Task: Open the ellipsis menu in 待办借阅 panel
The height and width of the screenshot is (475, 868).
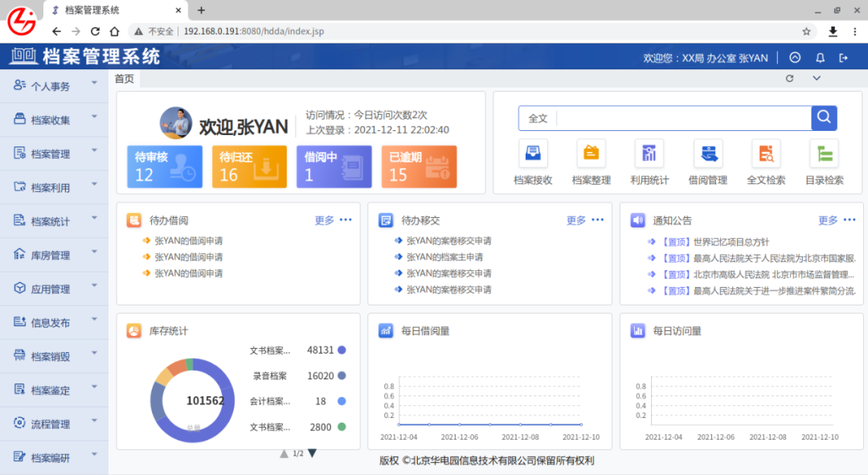Action: click(x=346, y=219)
